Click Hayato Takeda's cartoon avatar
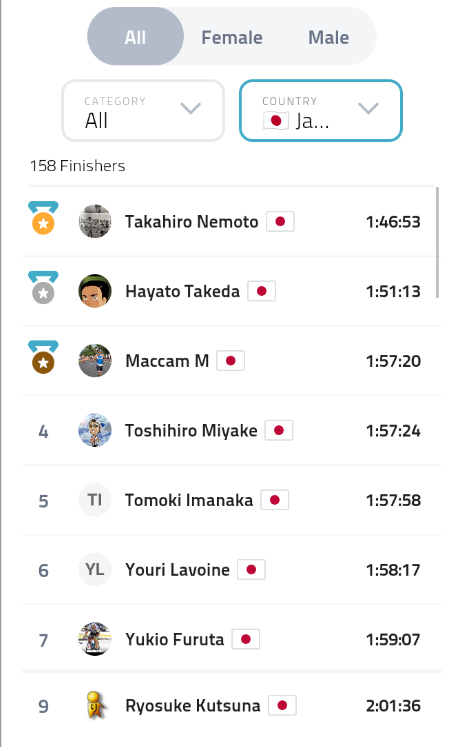The width and height of the screenshot is (457, 747). [x=95, y=291]
